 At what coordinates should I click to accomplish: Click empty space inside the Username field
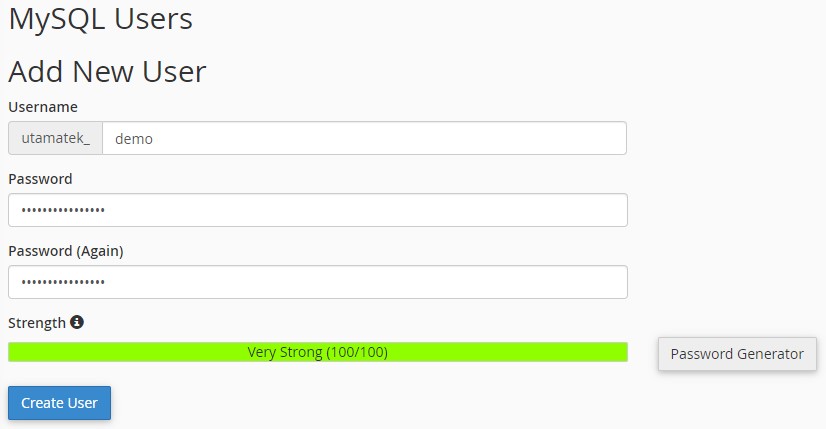[x=390, y=138]
